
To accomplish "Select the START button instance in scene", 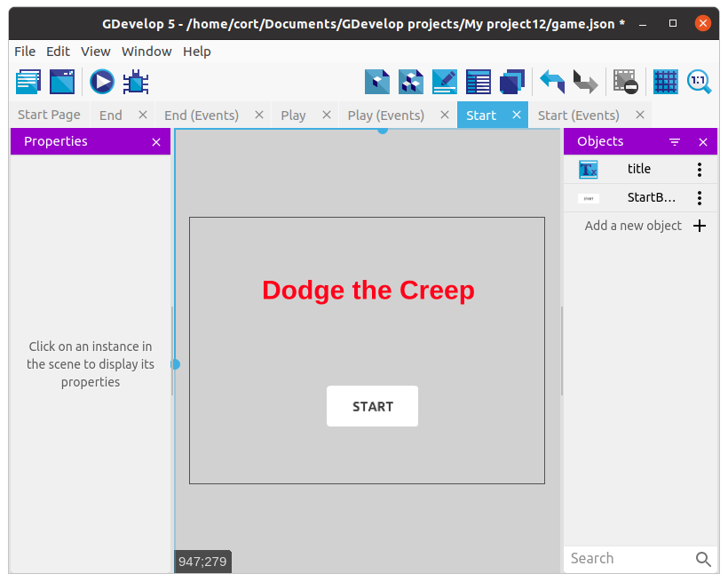I will click(x=372, y=406).
